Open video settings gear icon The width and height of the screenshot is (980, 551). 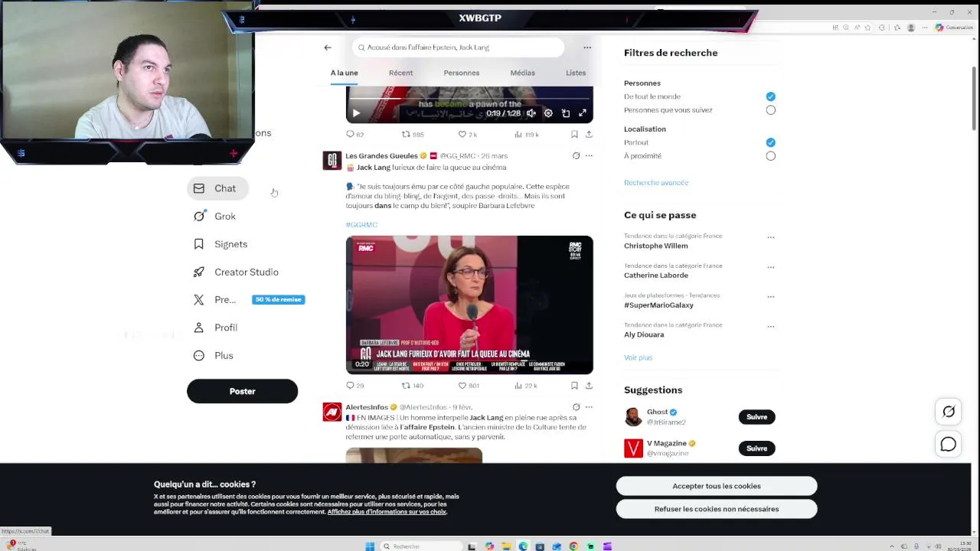pos(548,113)
